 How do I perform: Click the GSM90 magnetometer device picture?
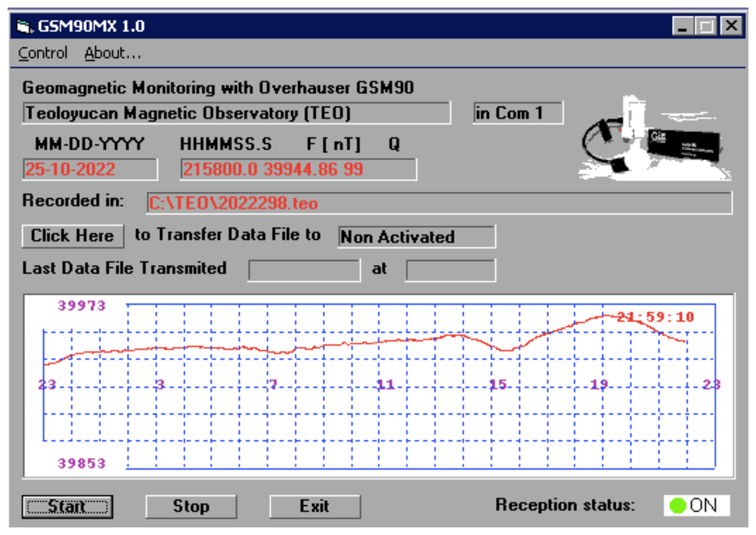pos(654,139)
